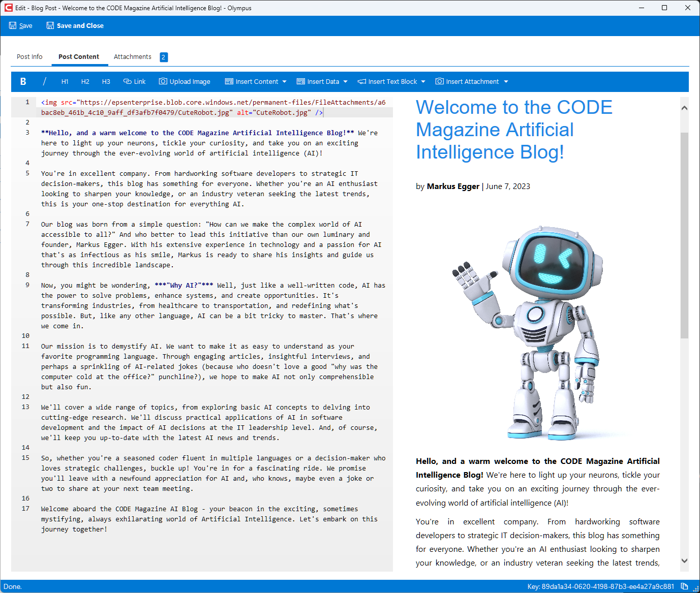The image size is (700, 593).
Task: Click "You're in excellent company" in preview
Action: 476,522
